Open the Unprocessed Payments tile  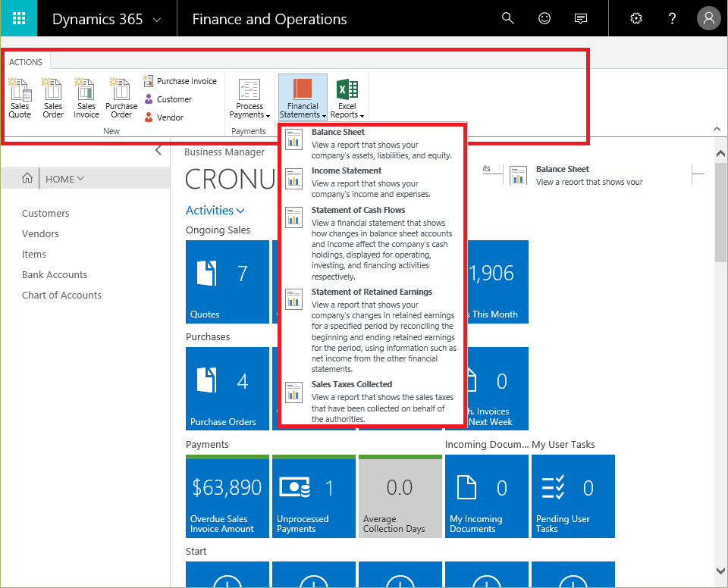coord(314,496)
